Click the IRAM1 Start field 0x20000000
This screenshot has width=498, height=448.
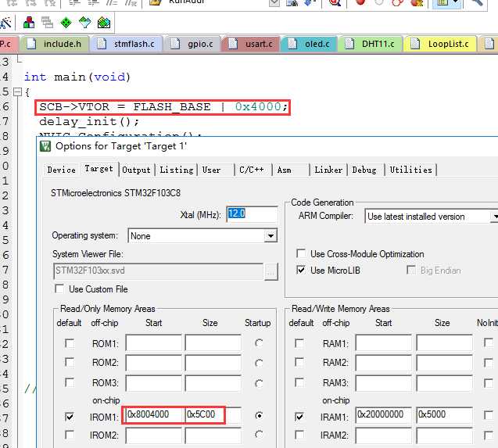click(x=384, y=415)
